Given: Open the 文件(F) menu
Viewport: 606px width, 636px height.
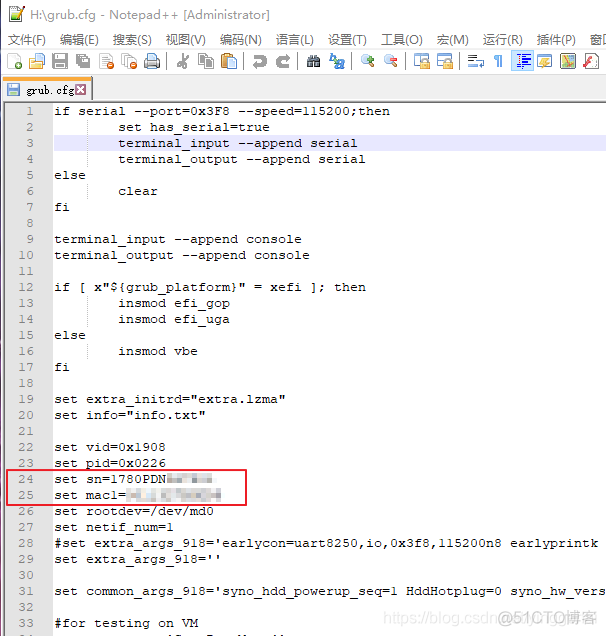Looking at the screenshot, I should (x=27, y=40).
